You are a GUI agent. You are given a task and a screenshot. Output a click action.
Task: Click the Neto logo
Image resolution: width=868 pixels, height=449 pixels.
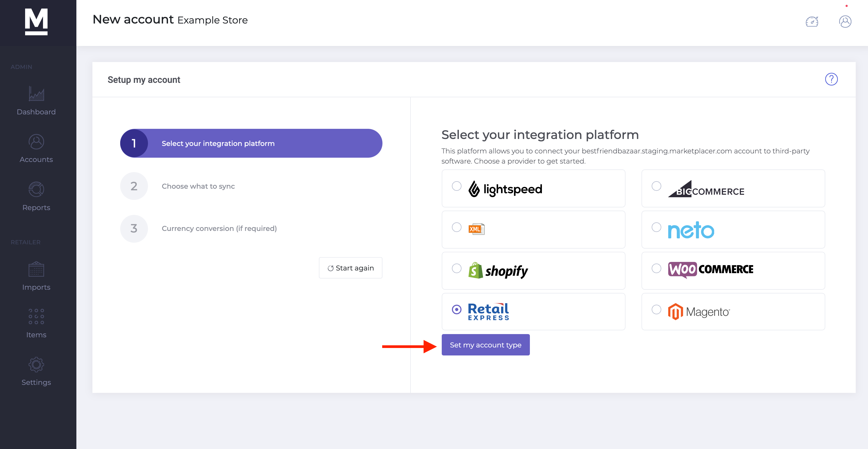coord(691,230)
